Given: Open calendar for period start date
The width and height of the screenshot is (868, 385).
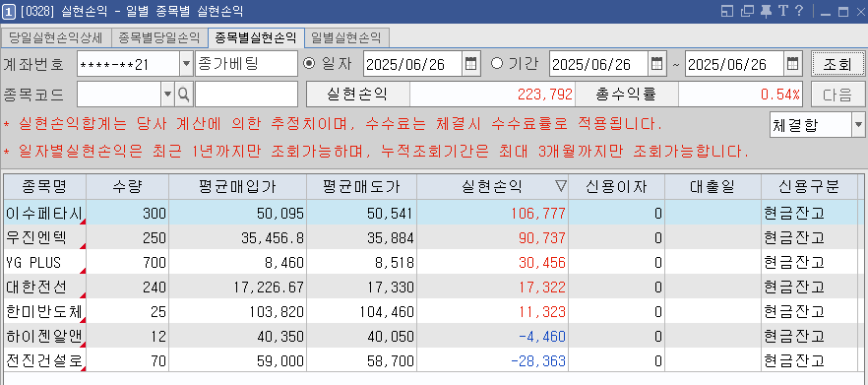Looking at the screenshot, I should click(656, 64).
